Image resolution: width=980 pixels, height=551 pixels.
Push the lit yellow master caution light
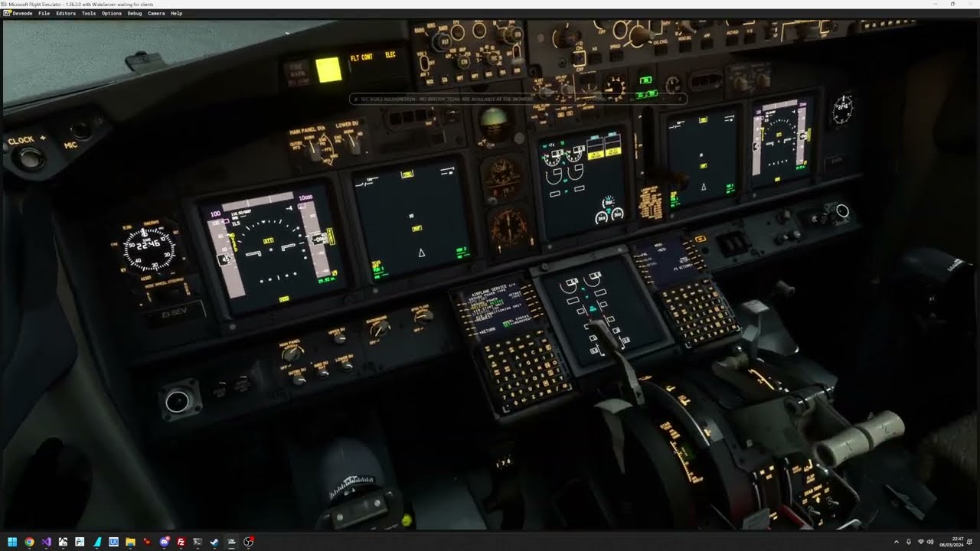(x=328, y=70)
